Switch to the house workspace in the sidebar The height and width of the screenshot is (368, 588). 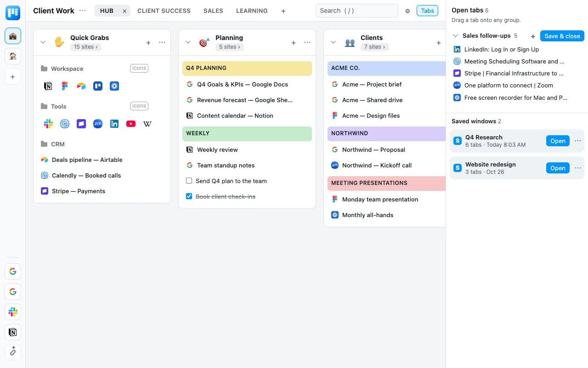pos(13,56)
